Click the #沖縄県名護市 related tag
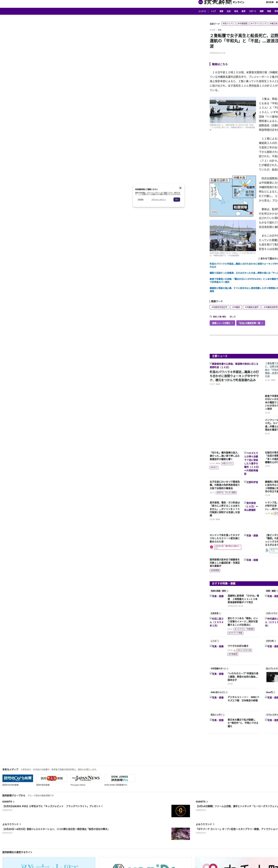The width and height of the screenshot is (278, 868). coord(252,307)
